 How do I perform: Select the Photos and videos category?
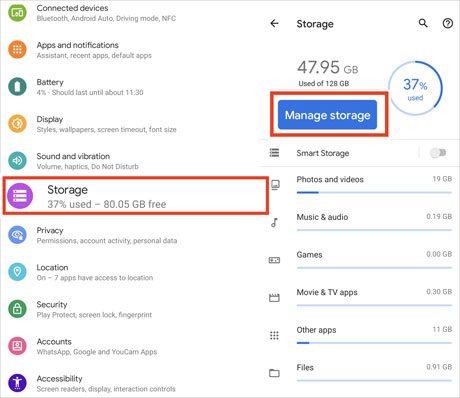pyautogui.click(x=360, y=185)
